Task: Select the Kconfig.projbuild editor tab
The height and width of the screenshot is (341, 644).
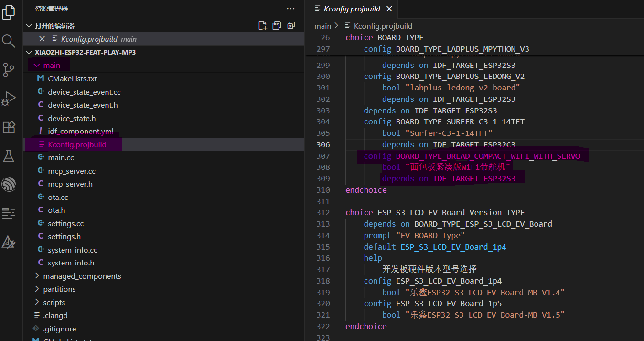Action: [351, 9]
